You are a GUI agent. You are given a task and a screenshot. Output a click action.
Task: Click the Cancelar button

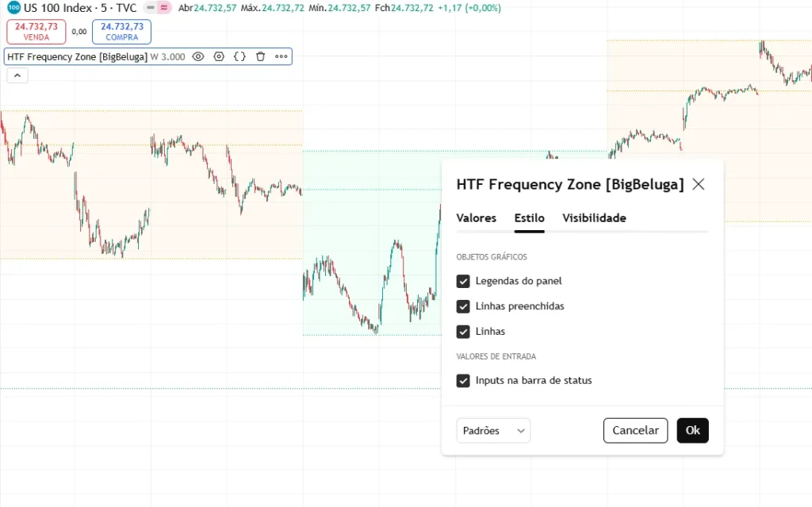pos(635,430)
